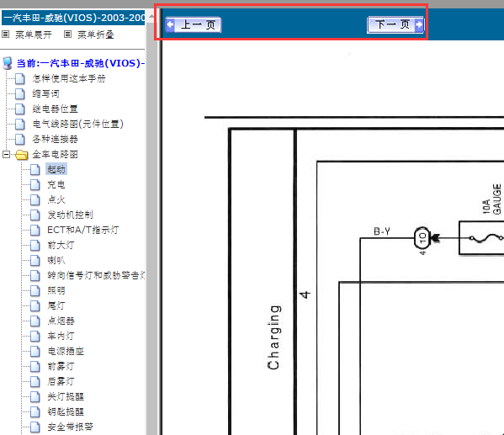The height and width of the screenshot is (435, 504).
Task: Click document icon of 充电
Action: (x=35, y=185)
